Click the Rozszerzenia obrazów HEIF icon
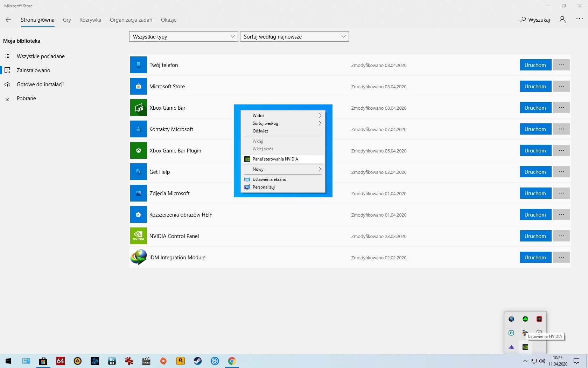 (139, 214)
